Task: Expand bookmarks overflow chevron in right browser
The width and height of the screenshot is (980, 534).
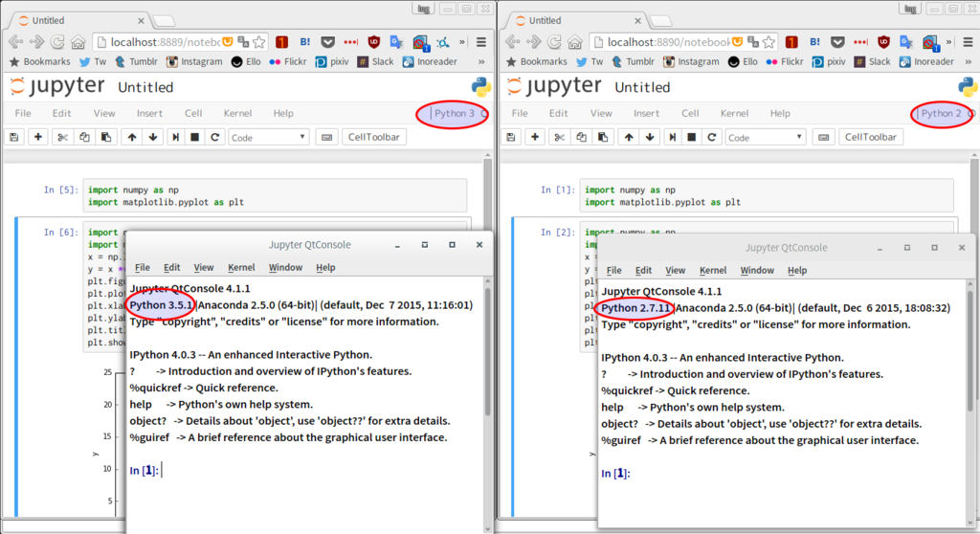Action: (x=969, y=62)
